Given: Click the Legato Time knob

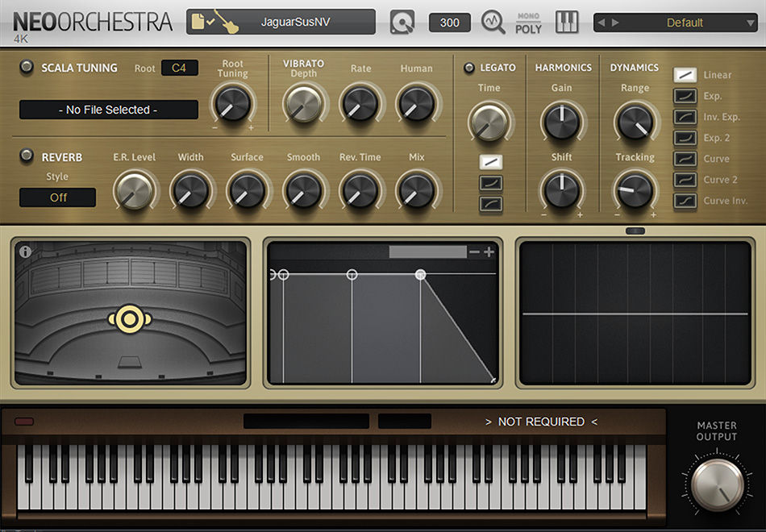Looking at the screenshot, I should 489,123.
